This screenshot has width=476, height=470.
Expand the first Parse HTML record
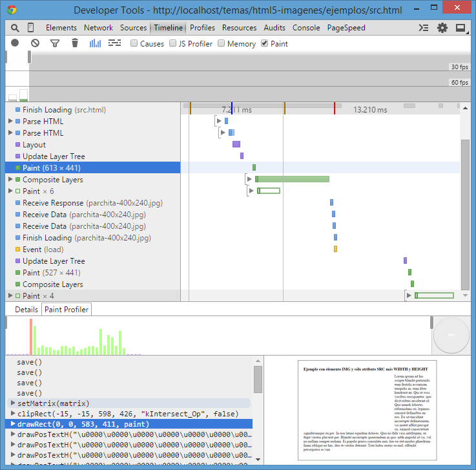[x=10, y=122]
